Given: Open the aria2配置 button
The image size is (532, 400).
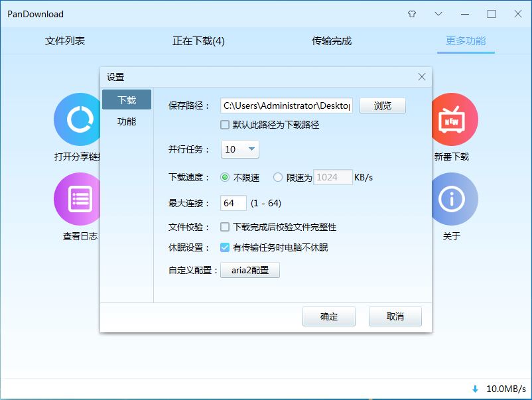Looking at the screenshot, I should 250,270.
